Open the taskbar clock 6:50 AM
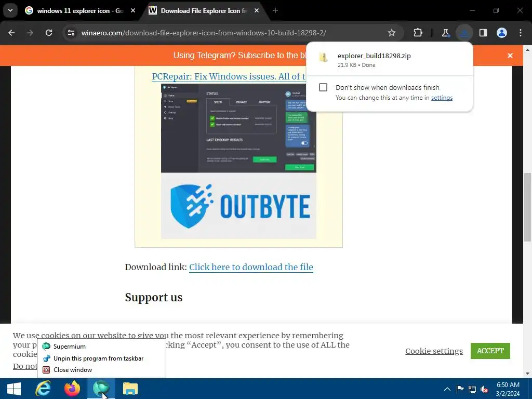 508,389
